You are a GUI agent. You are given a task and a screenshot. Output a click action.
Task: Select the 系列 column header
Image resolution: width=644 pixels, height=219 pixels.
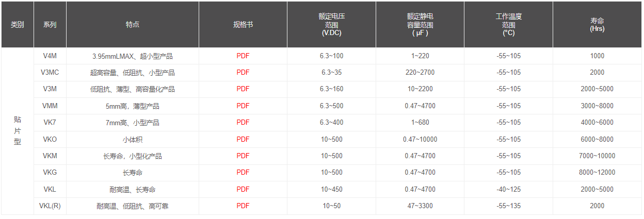[50, 25]
